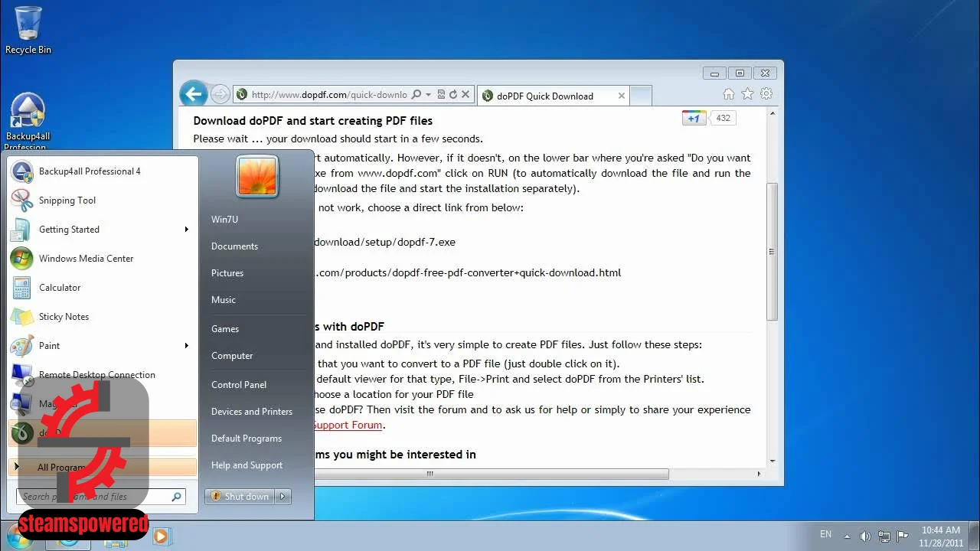The width and height of the screenshot is (980, 551).
Task: Open Pictures library
Action: click(x=227, y=273)
